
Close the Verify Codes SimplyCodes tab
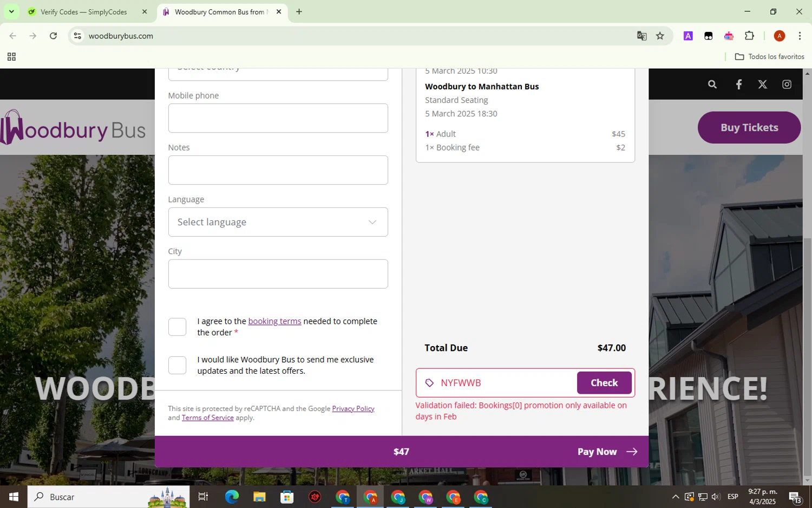145,12
